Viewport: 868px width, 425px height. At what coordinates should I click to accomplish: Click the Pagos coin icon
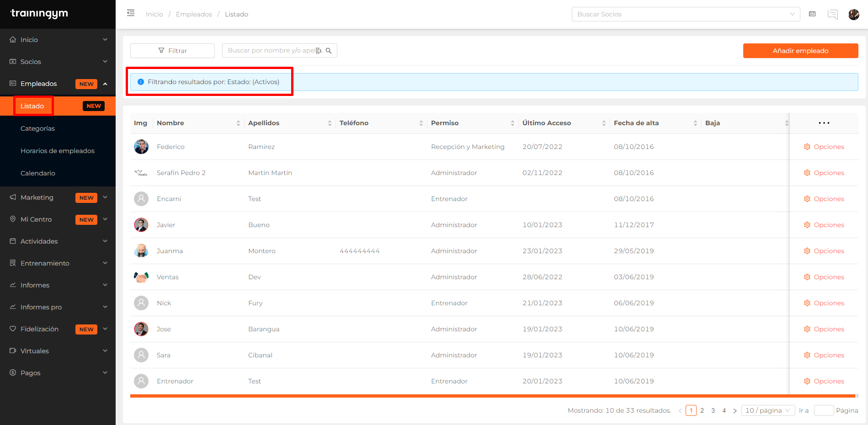(x=13, y=373)
